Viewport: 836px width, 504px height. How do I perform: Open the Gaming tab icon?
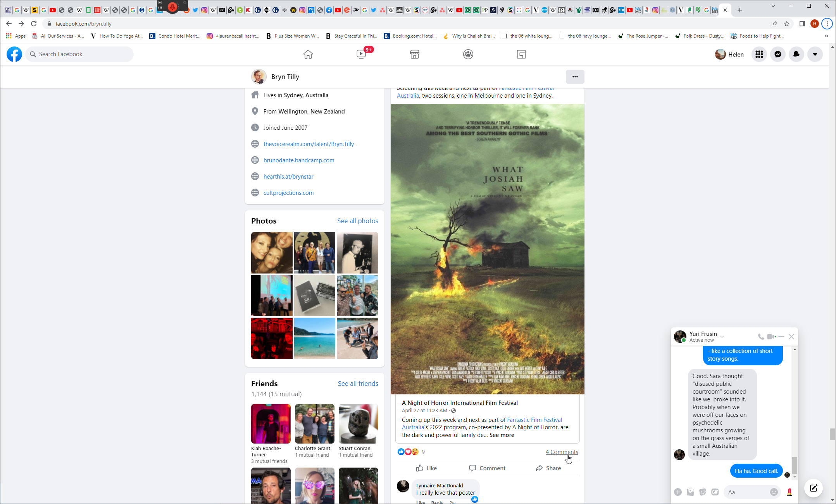point(521,54)
